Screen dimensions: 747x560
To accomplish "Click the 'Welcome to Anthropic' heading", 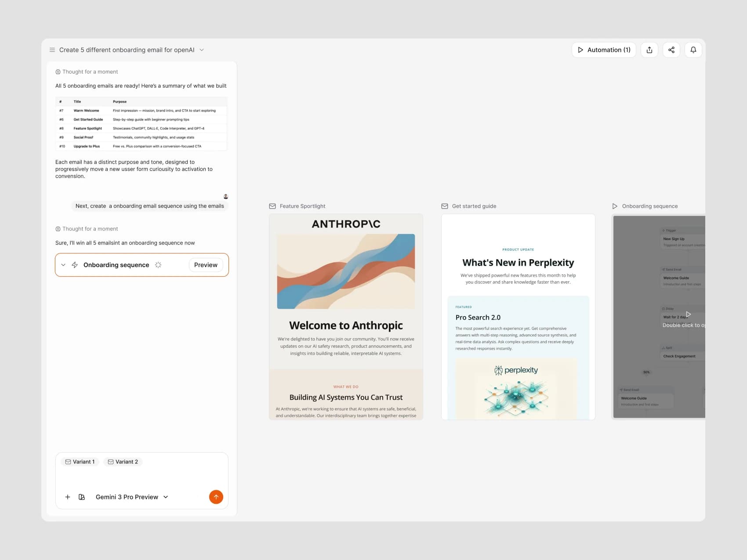I will tap(346, 325).
